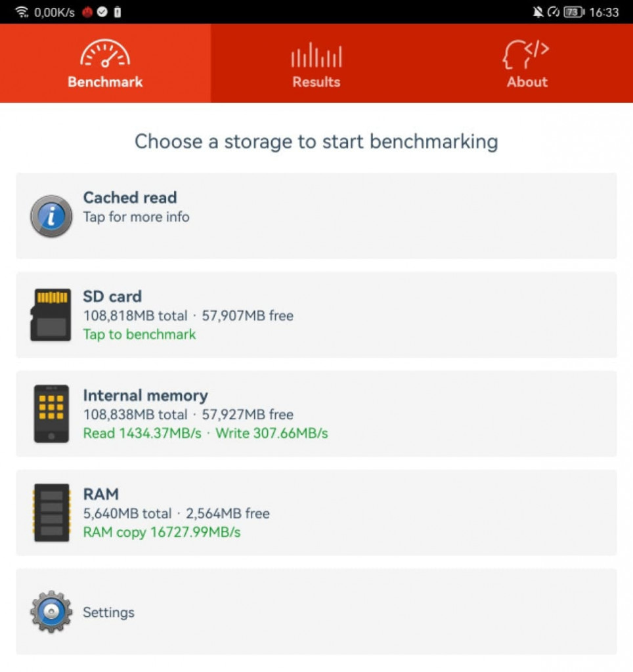
Task: Open Settings entry label
Action: (108, 612)
